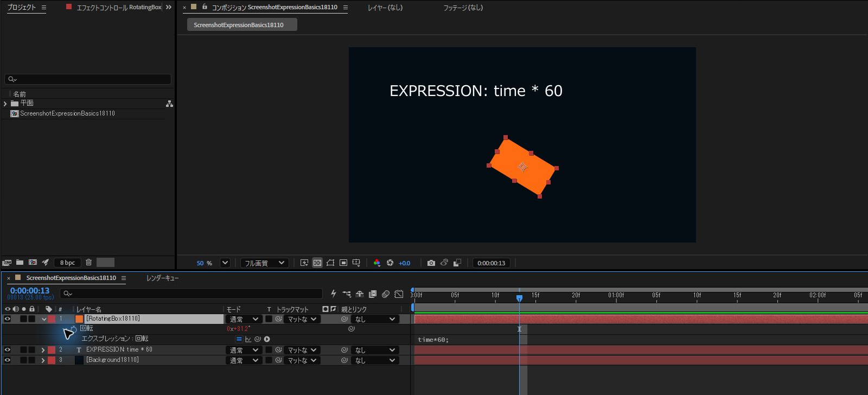
Task: Switch to the レンダーキュー tab
Action: tap(163, 278)
